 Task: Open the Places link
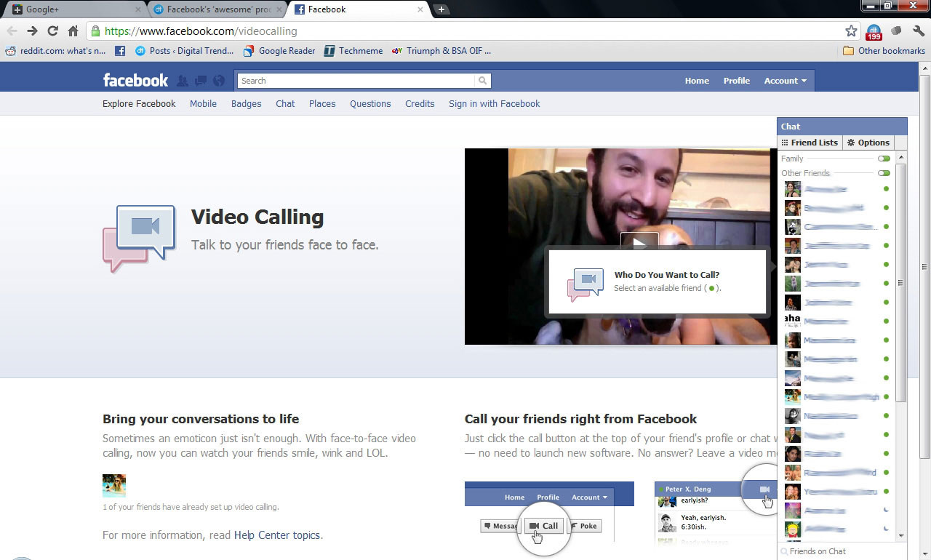(322, 103)
